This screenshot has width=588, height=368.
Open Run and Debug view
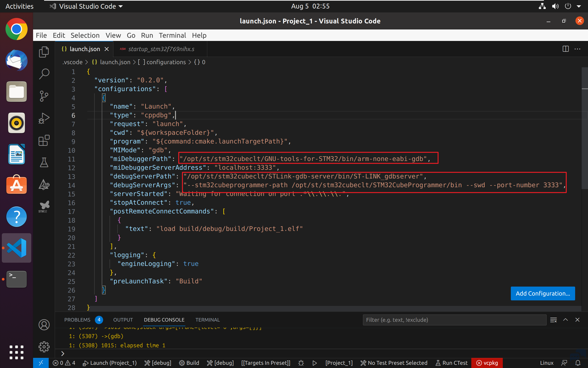[44, 118]
